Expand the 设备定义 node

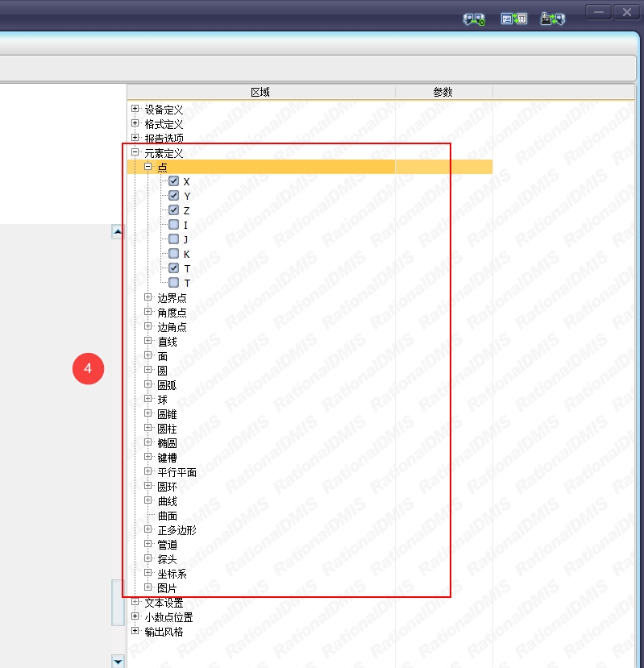(x=135, y=109)
